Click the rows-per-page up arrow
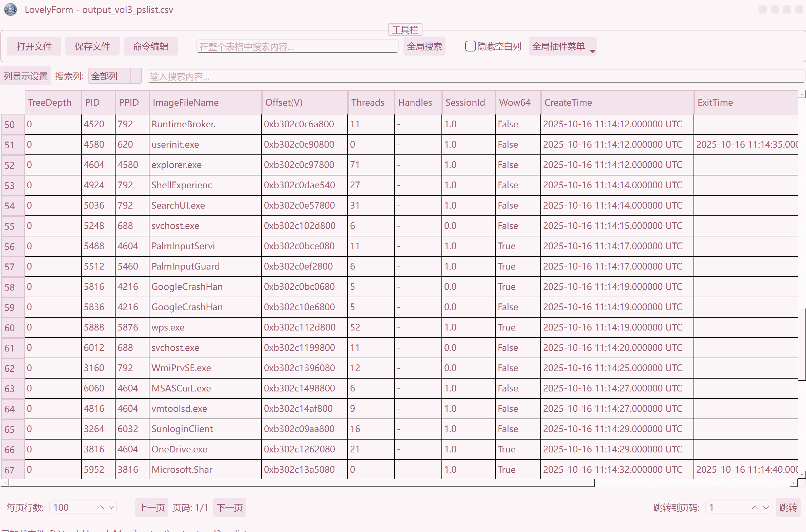Image resolution: width=806 pixels, height=532 pixels. click(x=100, y=507)
